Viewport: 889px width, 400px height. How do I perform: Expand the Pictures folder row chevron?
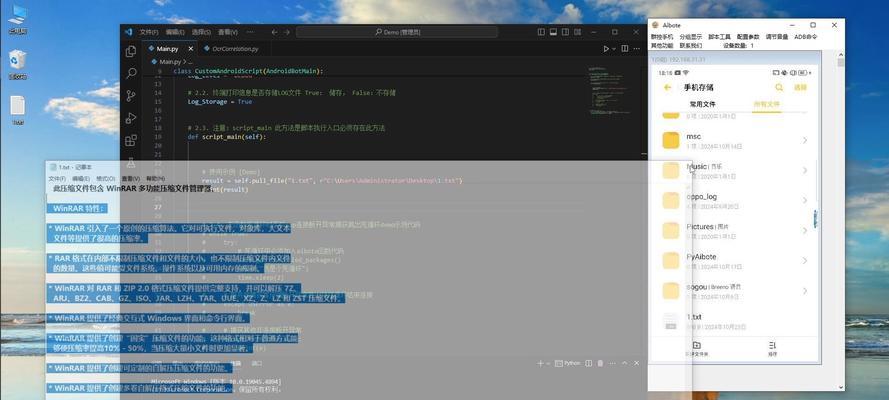pyautogui.click(x=805, y=231)
